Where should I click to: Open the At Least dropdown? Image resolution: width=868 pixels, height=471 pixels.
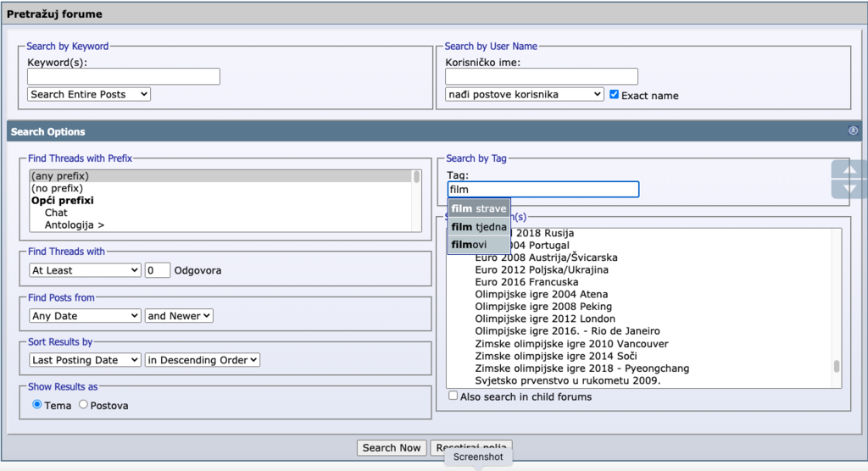click(x=85, y=270)
